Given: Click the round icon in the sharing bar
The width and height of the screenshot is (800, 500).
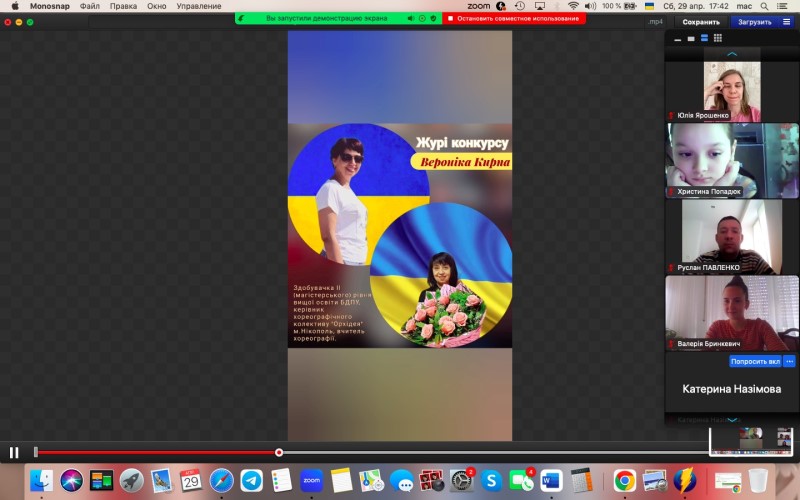Looking at the screenshot, I should (422, 18).
